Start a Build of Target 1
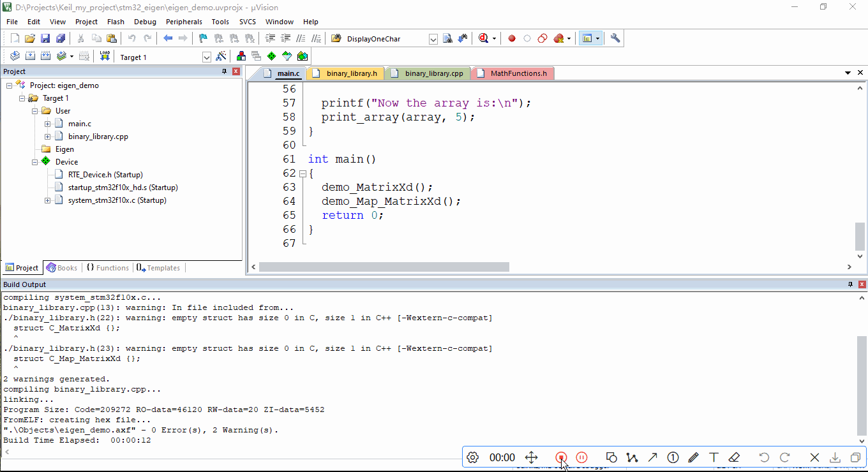Viewport: 868px width, 472px height. click(x=30, y=56)
